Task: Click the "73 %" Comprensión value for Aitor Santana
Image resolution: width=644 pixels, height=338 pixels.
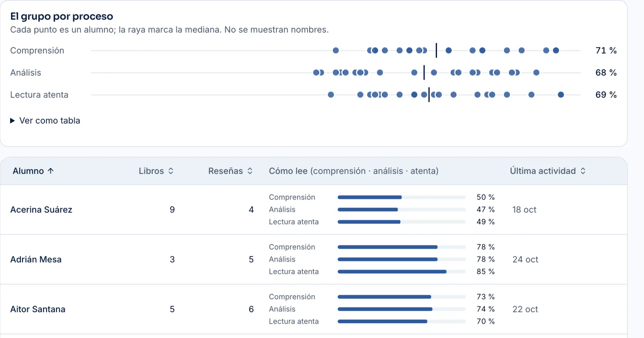Action: [x=486, y=297]
